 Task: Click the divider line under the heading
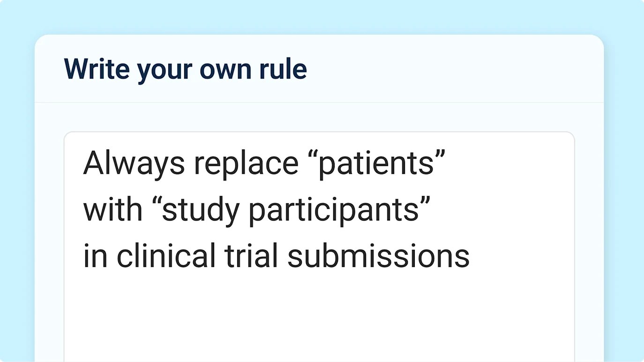[319, 103]
